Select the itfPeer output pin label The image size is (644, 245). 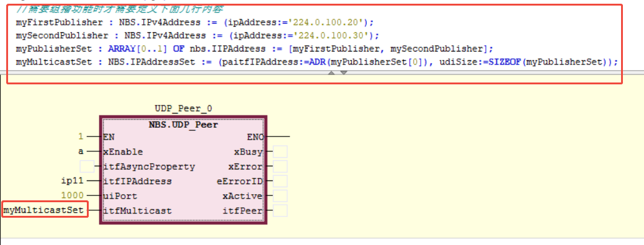coord(243,211)
